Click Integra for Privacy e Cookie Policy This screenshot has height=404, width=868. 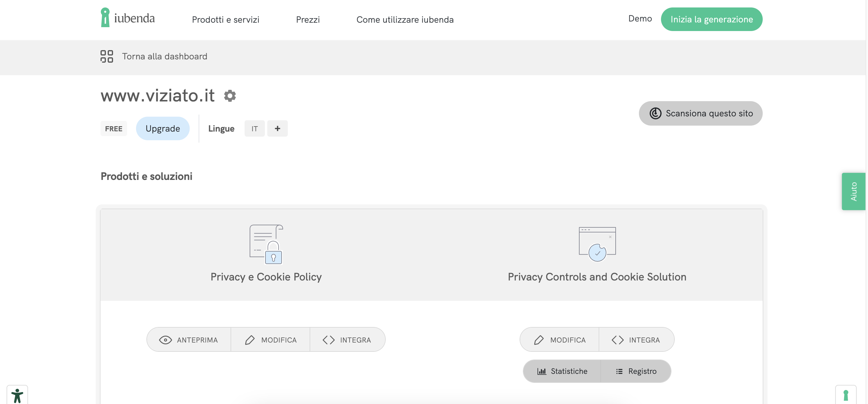[347, 340]
